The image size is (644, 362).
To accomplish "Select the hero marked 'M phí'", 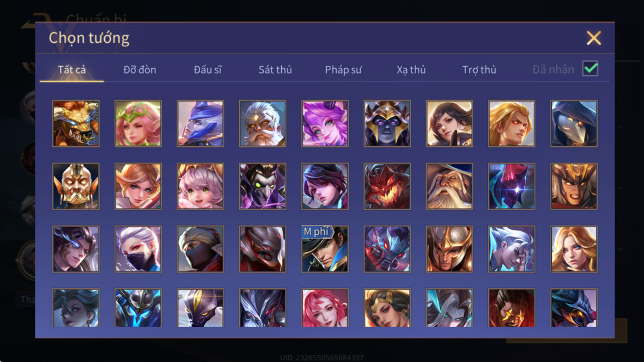I will (x=325, y=249).
